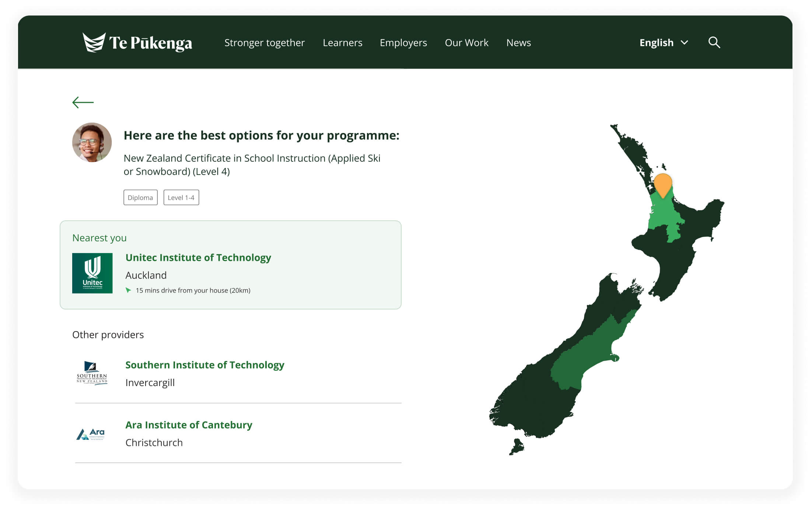Open the Our Work menu item
This screenshot has width=812, height=511.
pos(466,43)
